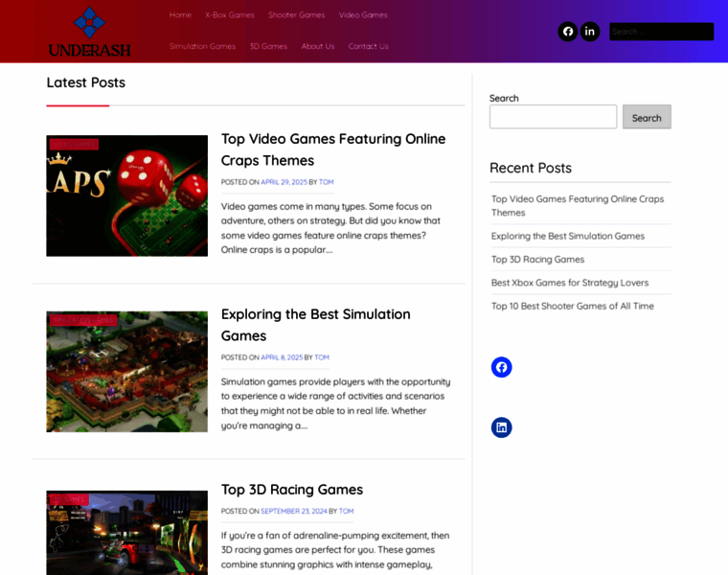Open the simulation city post thumbnail
Viewport: 728px width, 575px height.
click(x=126, y=372)
